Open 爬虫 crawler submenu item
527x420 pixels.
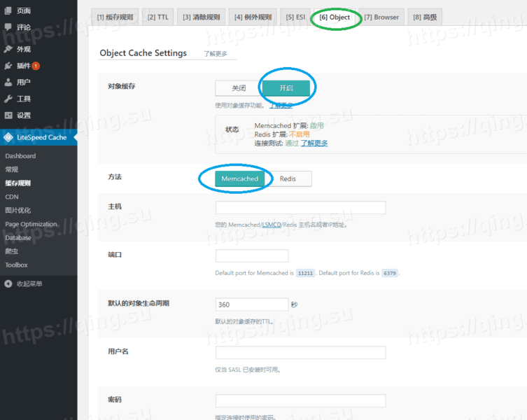pos(12,251)
